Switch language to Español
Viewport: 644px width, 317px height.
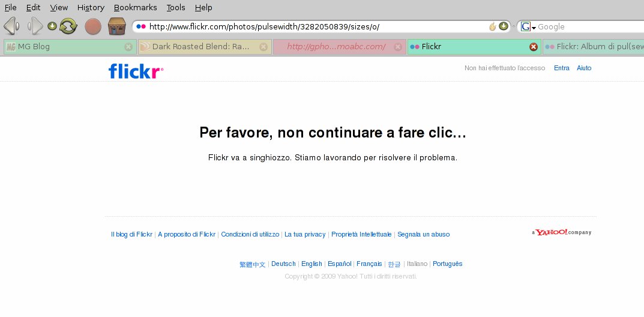click(339, 264)
